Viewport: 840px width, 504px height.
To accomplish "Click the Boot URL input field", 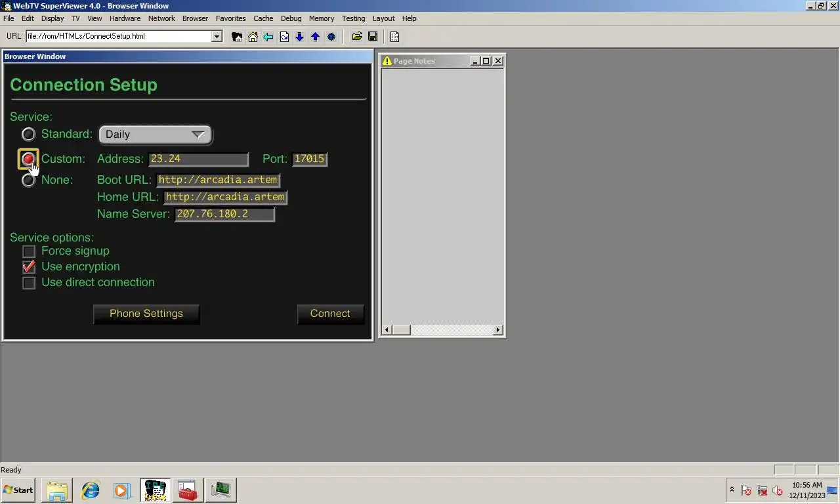I will point(218,180).
